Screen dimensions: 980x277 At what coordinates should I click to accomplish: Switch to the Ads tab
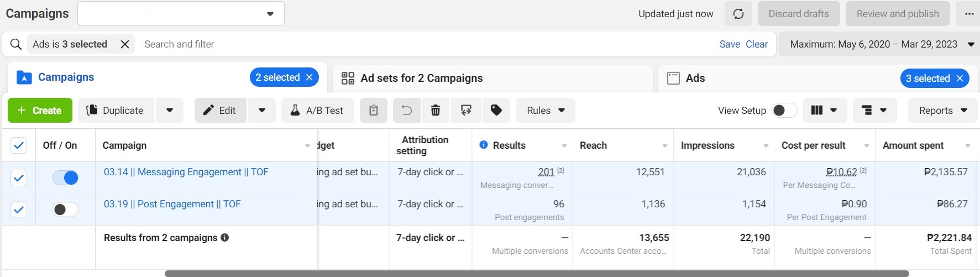tap(695, 79)
